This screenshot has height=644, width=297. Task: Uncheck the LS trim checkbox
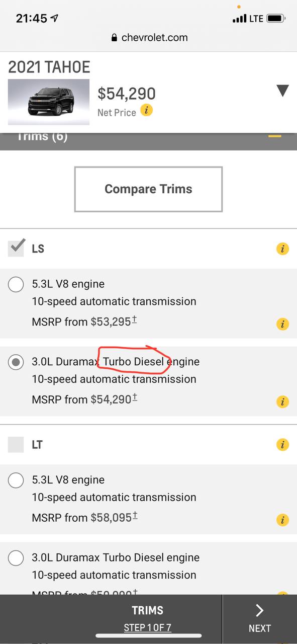click(x=16, y=248)
